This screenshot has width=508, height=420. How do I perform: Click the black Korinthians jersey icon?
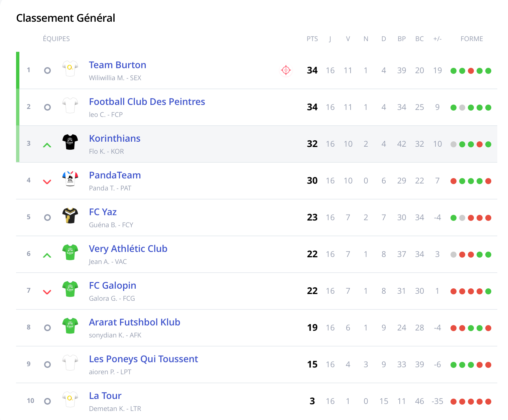pyautogui.click(x=70, y=142)
